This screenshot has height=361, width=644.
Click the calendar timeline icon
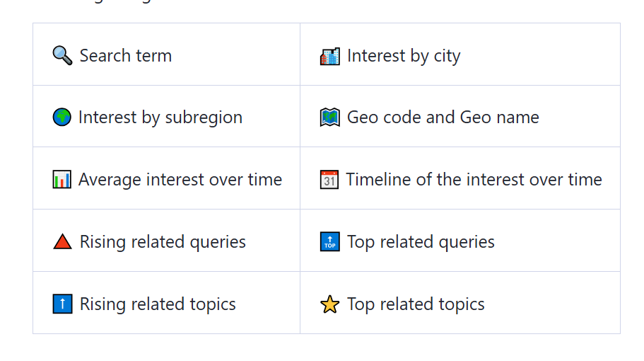click(329, 180)
